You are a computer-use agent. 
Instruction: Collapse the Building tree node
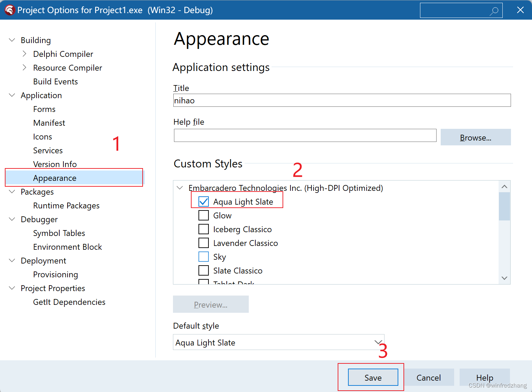pos(12,40)
